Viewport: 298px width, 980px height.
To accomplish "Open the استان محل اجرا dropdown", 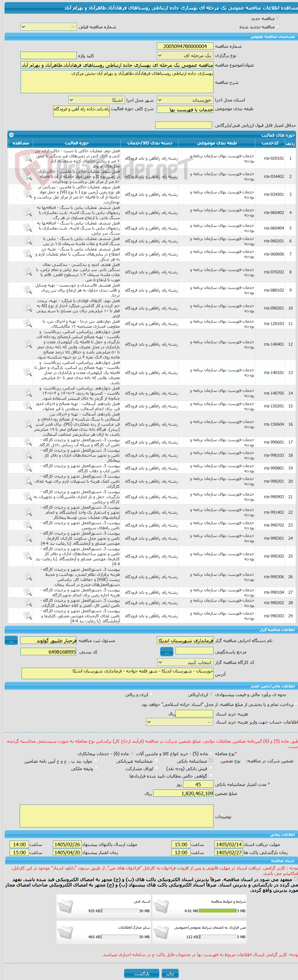I will point(185,100).
